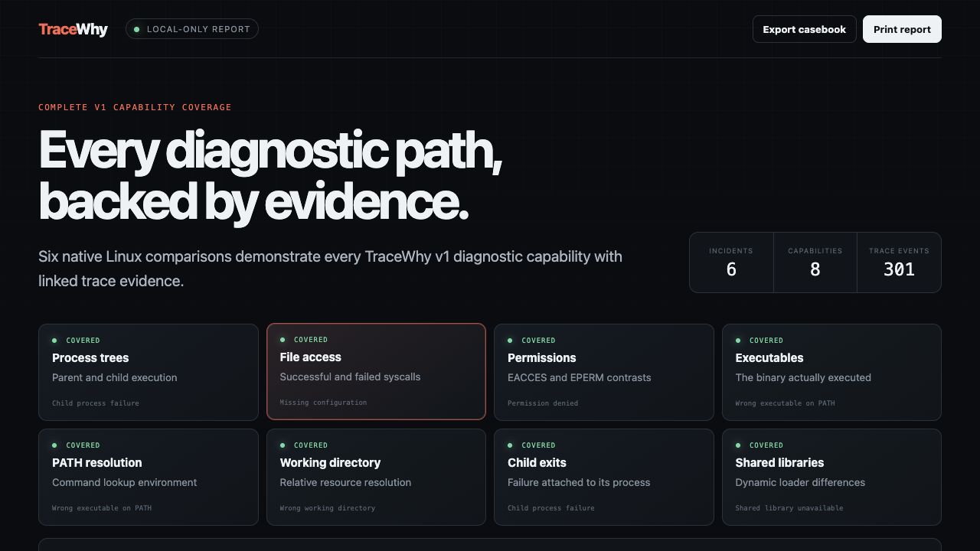The width and height of the screenshot is (980, 551).
Task: Print the report
Action: (902, 29)
